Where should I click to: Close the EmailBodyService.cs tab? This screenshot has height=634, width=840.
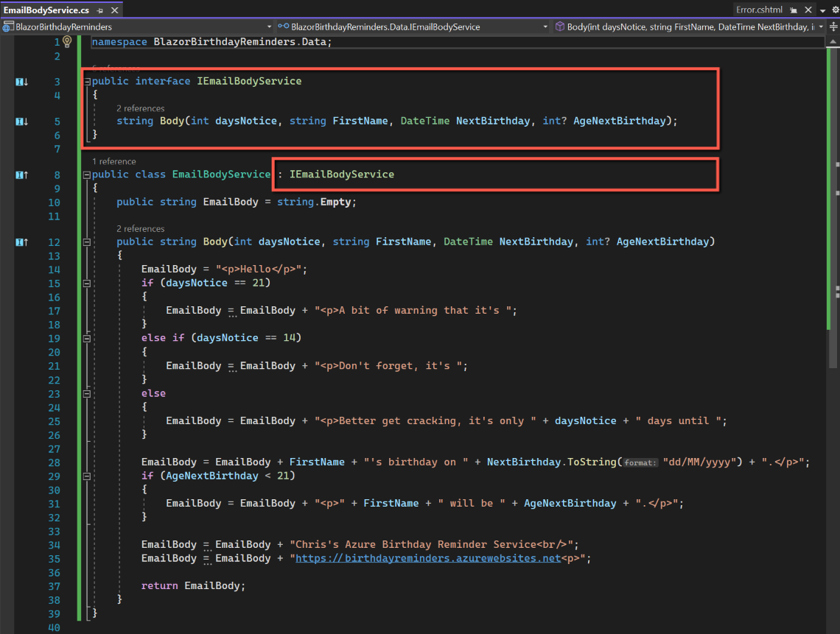tap(113, 10)
